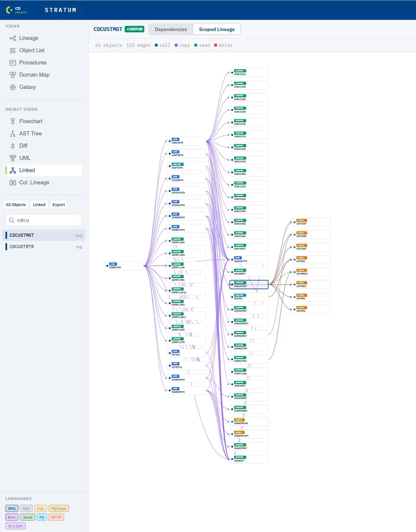Select the CDACC400 graph node
This screenshot has width=416, height=532.
(x=249, y=172)
